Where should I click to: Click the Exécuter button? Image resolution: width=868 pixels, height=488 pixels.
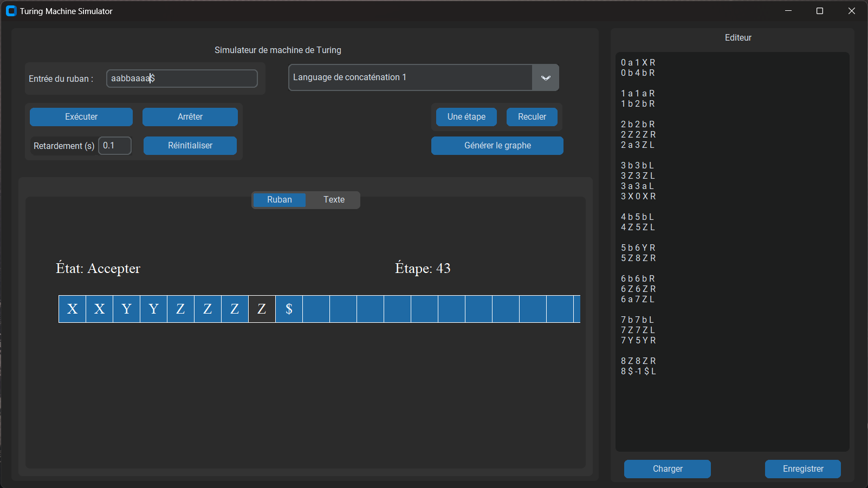tap(81, 117)
